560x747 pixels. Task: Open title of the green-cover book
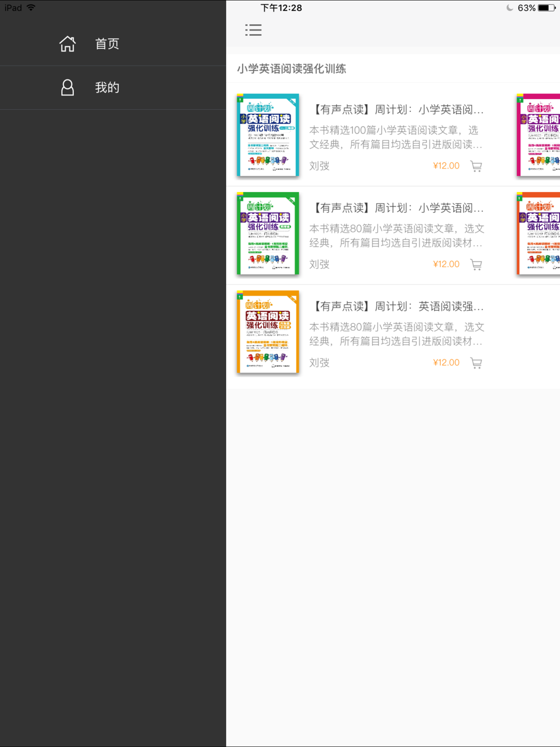(x=396, y=208)
